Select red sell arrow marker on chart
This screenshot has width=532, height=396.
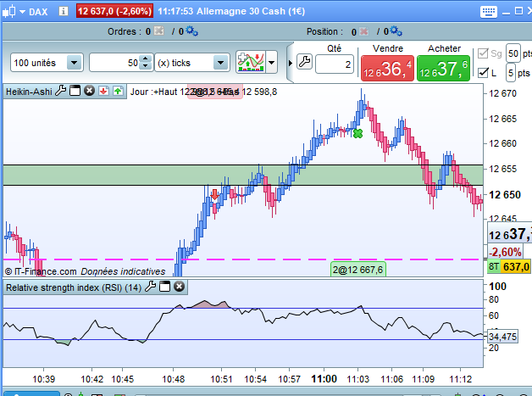coord(214,194)
